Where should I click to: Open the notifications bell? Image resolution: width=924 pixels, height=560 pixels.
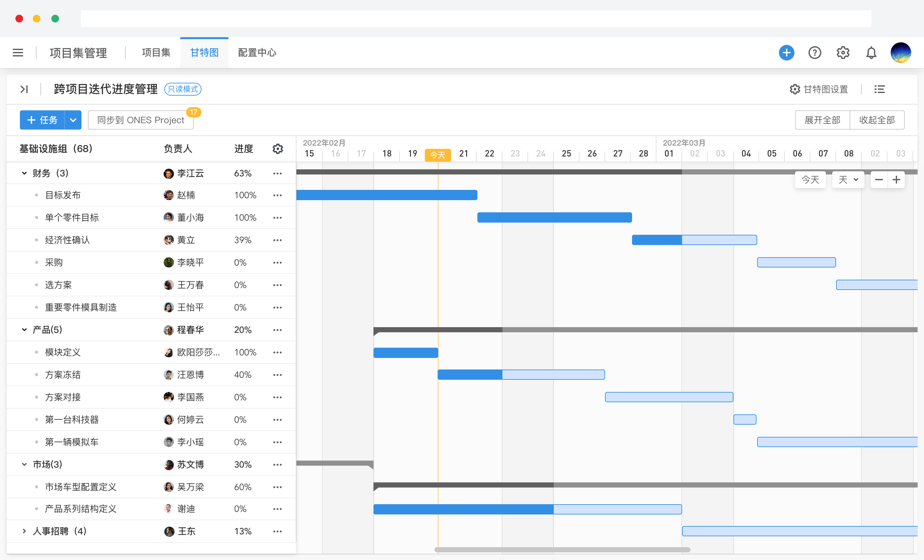[871, 53]
